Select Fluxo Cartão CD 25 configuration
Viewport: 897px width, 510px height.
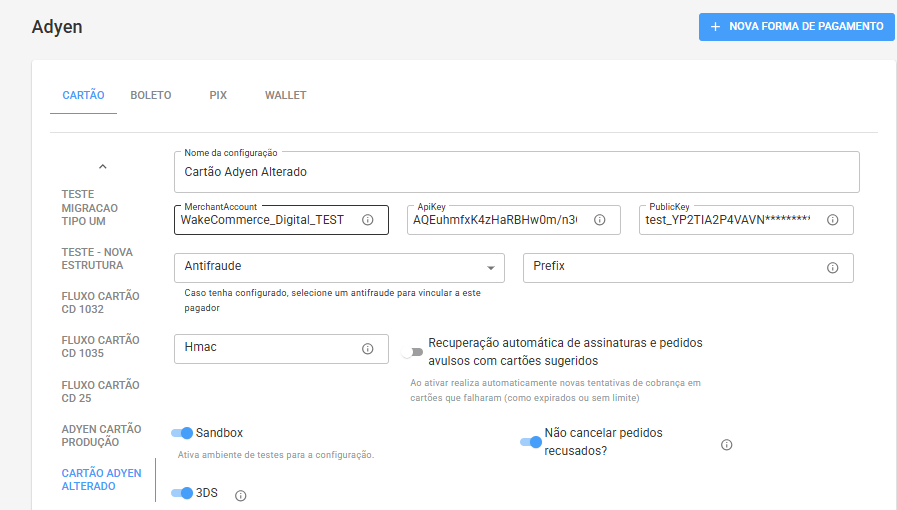click(x=101, y=392)
